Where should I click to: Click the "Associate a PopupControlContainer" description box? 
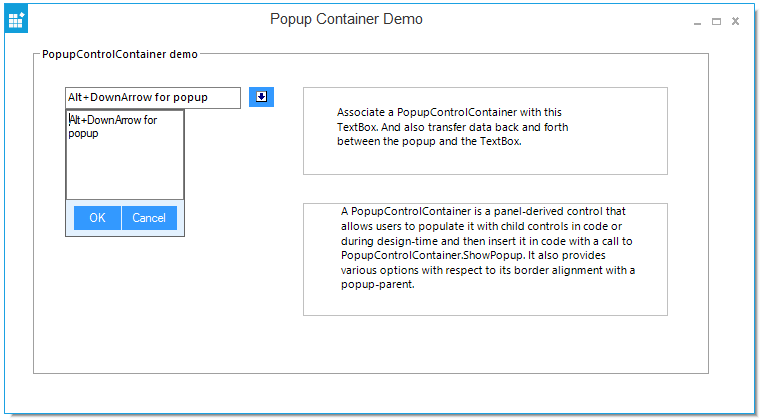click(485, 131)
